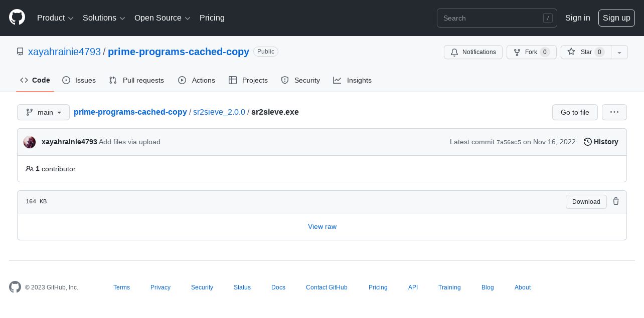Click the sr2sieve.exe filename text

(275, 112)
